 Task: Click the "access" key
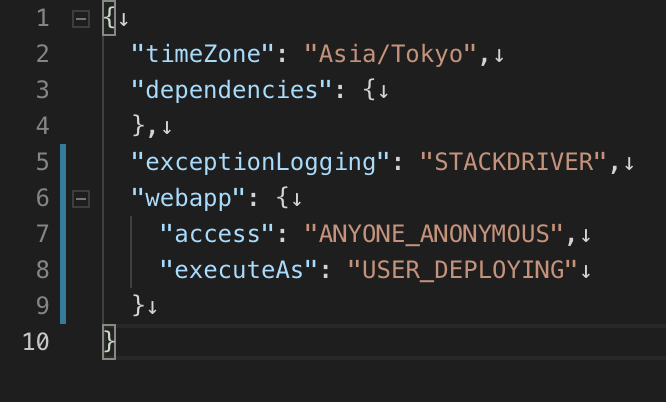[217, 234]
